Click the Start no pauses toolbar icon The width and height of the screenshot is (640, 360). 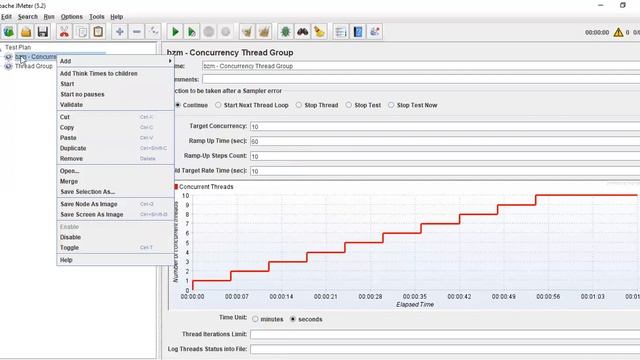[192, 31]
